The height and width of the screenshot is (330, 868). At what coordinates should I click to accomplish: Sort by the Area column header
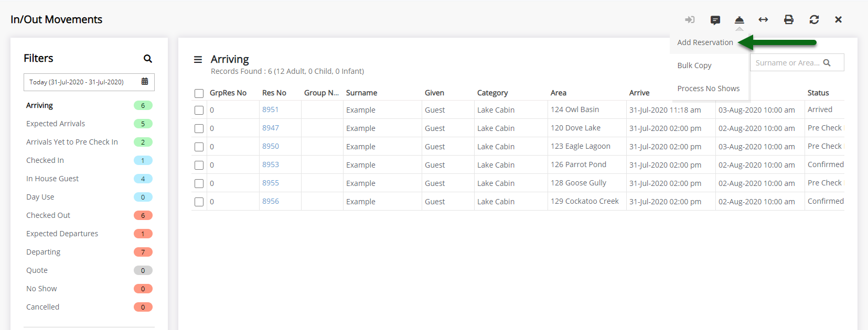pyautogui.click(x=559, y=93)
